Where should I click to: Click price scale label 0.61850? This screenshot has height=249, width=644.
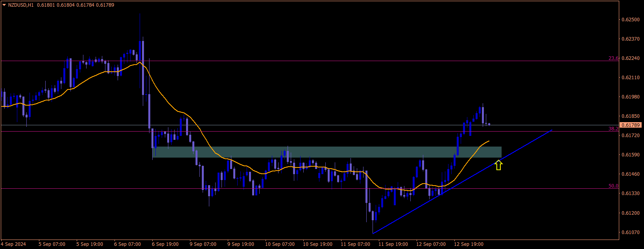click(x=631, y=117)
